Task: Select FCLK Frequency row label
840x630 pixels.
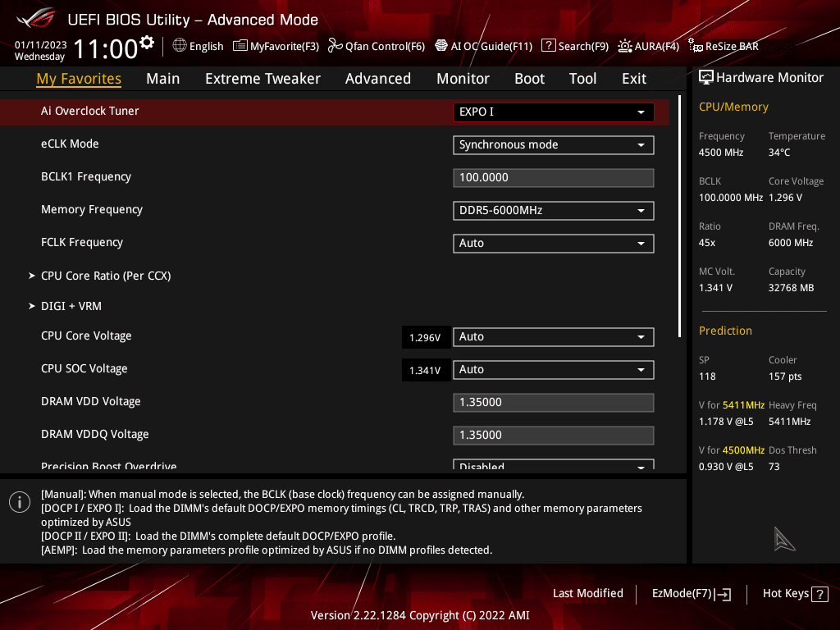Action: [82, 242]
